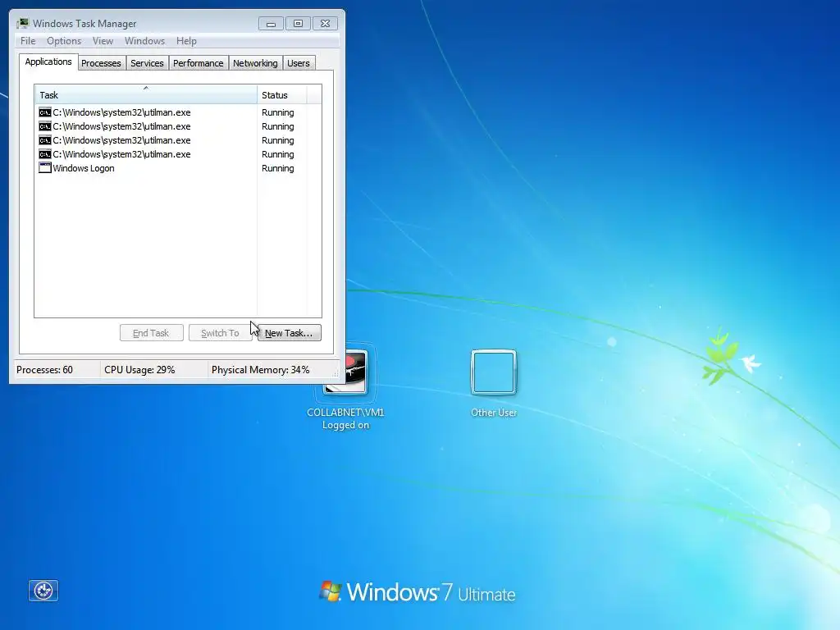840x630 pixels.
Task: Open the Windows menu
Action: tap(144, 41)
